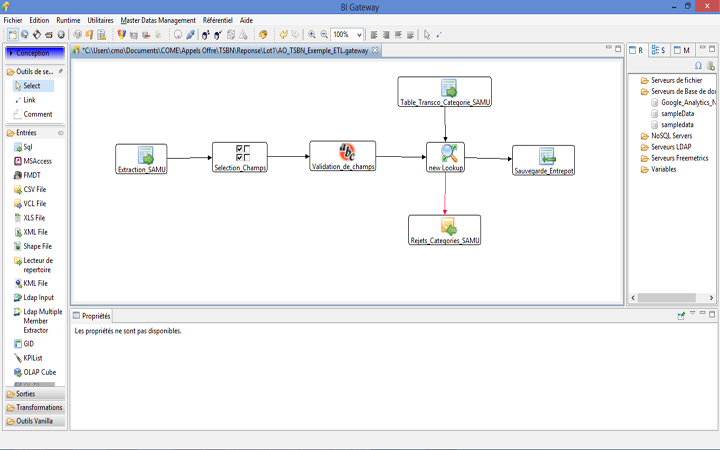Click the zoom in magnifier icon
Image resolution: width=720 pixels, height=450 pixels.
tap(312, 34)
